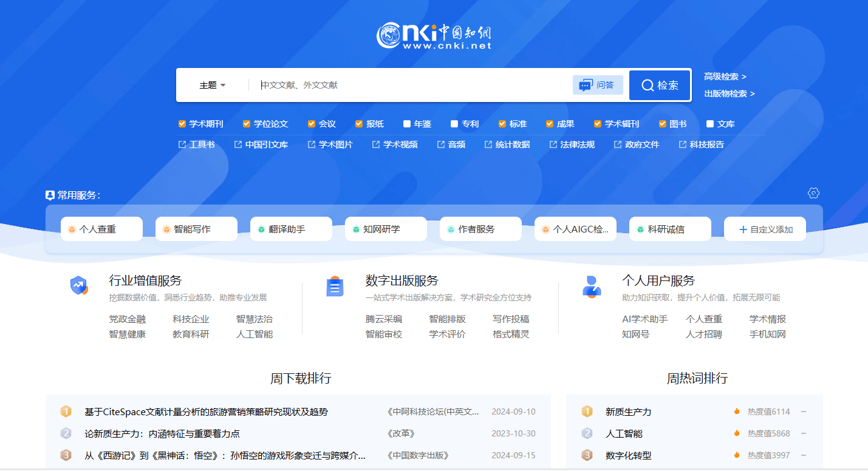
Task: Select hot word 数字化转型
Action: 628,455
